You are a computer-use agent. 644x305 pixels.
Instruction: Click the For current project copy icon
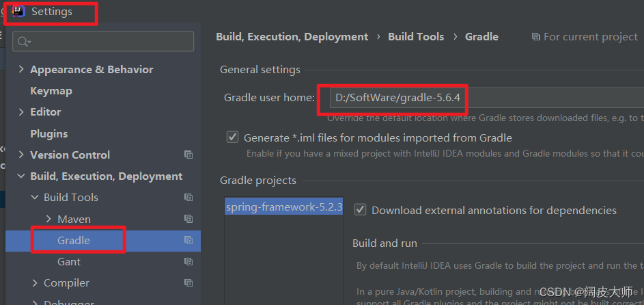(535, 37)
